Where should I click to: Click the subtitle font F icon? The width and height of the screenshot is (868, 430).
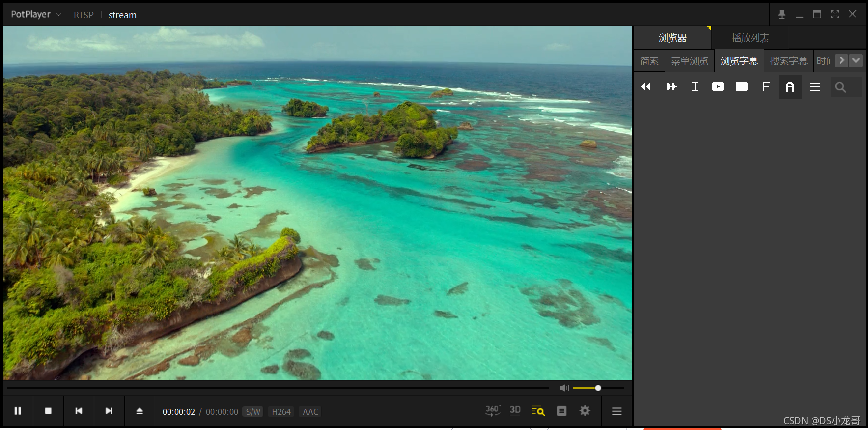(766, 87)
